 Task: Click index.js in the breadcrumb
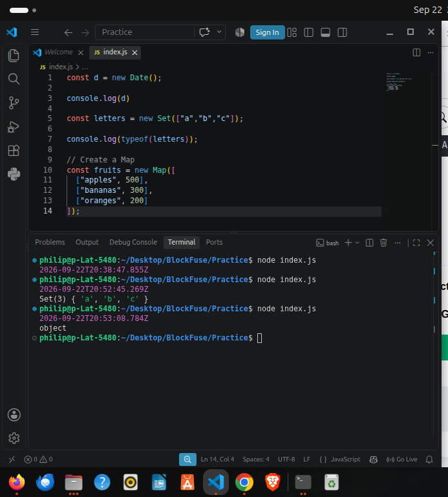pos(61,67)
